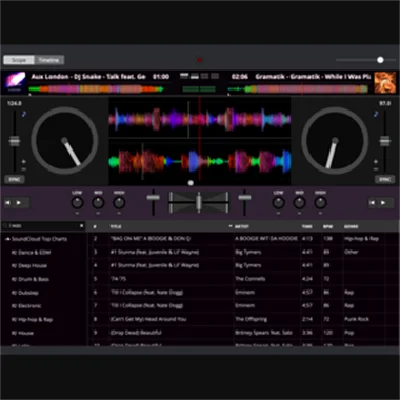
Task: Open the Hip-hop & Rap chart
Action: click(32, 319)
